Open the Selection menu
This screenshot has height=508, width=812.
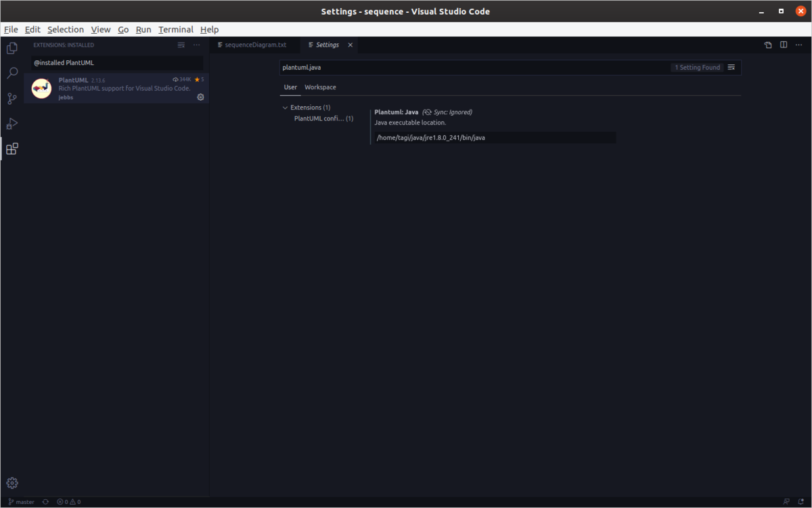(x=66, y=30)
